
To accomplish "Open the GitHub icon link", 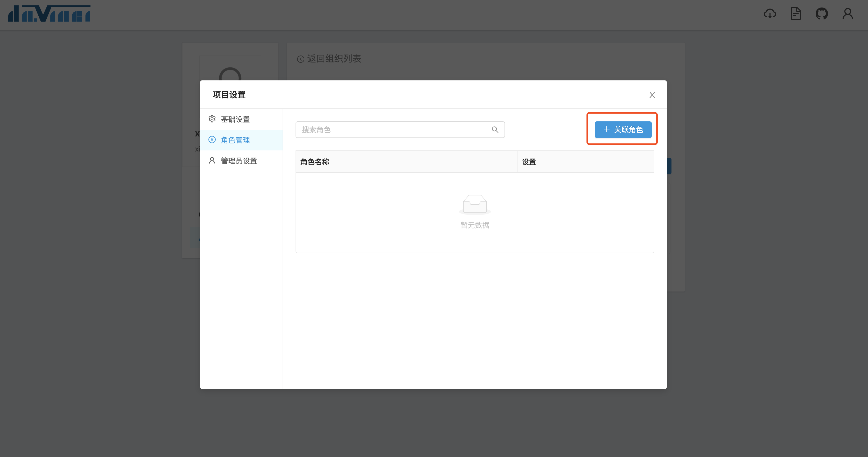I will (x=822, y=14).
